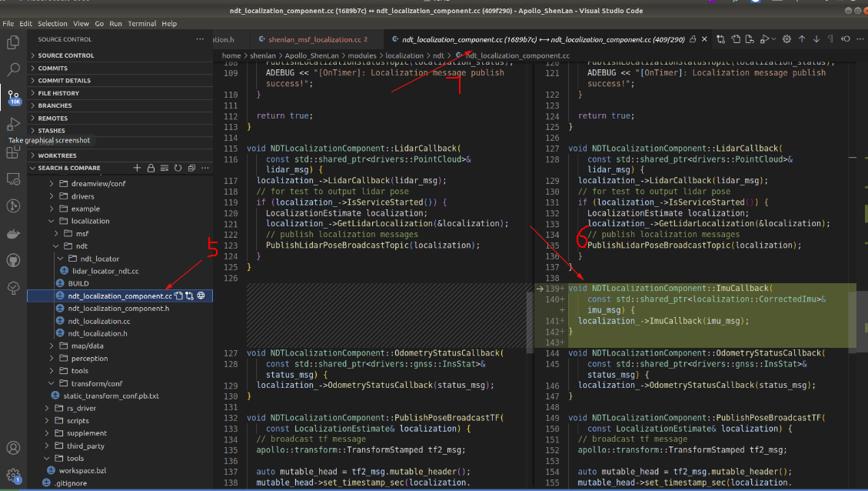Click 'modules' in the breadcrumb path

(361, 55)
